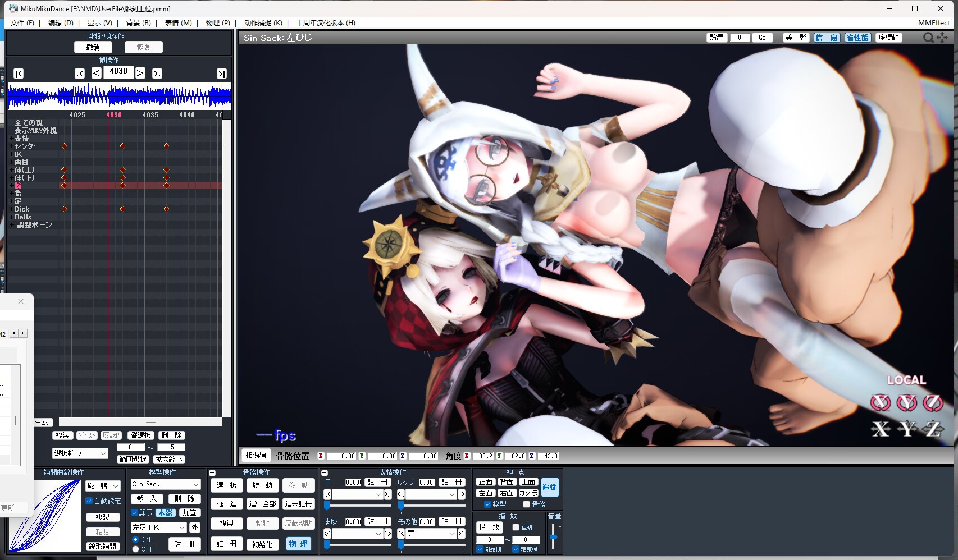Click next morph arrow for リップ
Image resolution: width=958 pixels, height=560 pixels.
pos(462,494)
